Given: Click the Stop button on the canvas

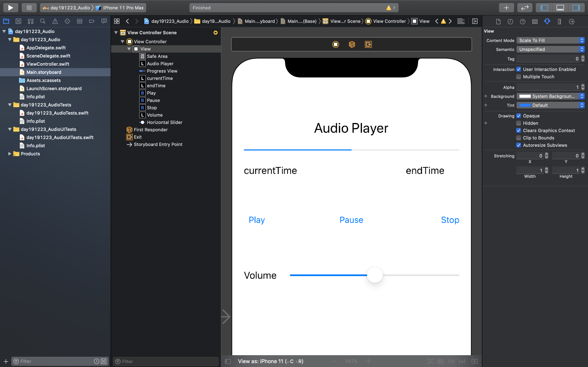Looking at the screenshot, I should click(x=450, y=220).
